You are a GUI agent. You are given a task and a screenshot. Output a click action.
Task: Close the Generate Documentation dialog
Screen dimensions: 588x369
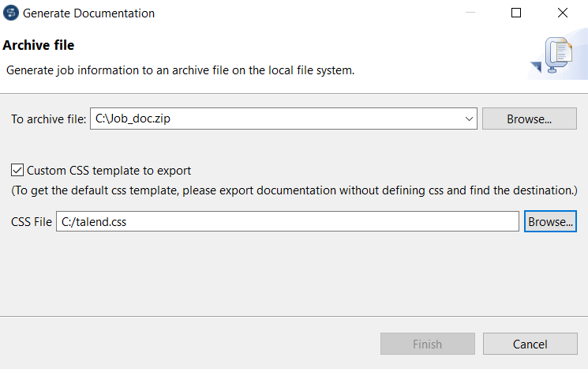563,13
